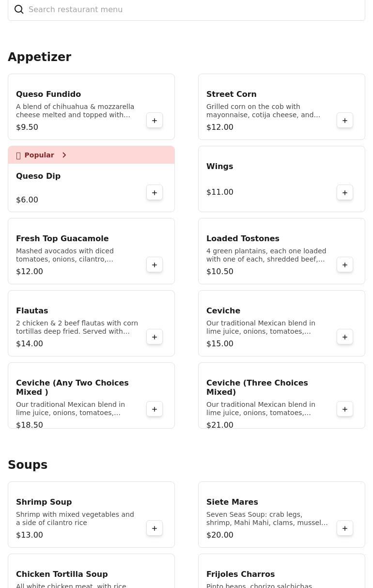Image resolution: width=373 pixels, height=588 pixels.
Task: Add Siete Mares using plus icon
Action: pyautogui.click(x=345, y=528)
